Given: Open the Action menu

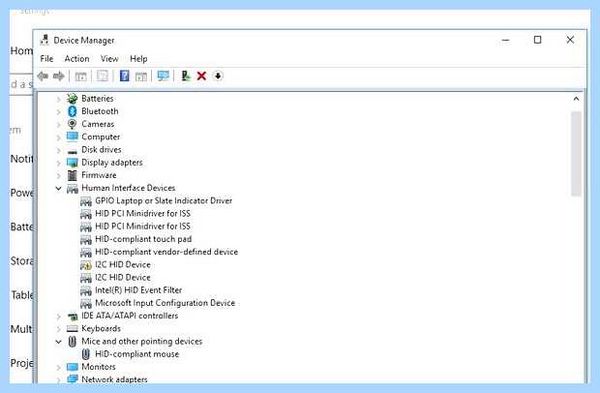Looking at the screenshot, I should pos(77,59).
